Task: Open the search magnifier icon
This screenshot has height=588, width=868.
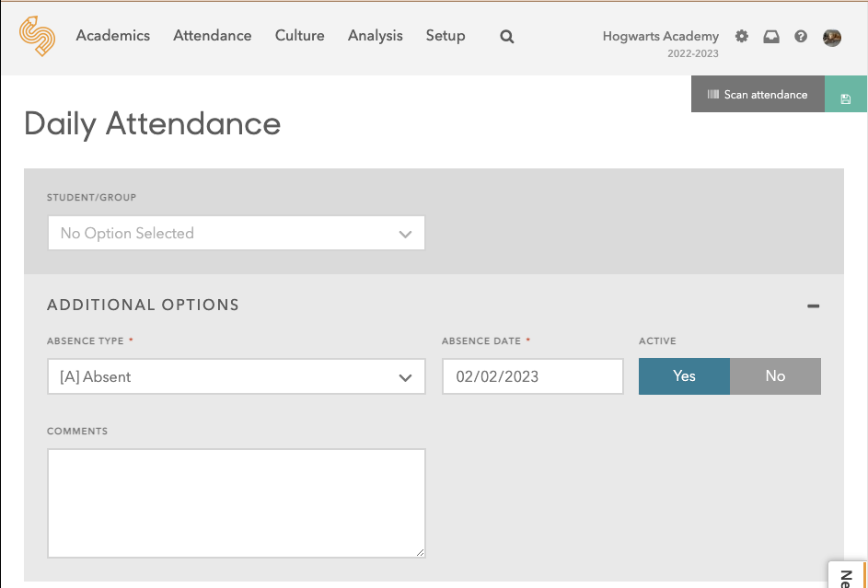Action: pos(507,37)
